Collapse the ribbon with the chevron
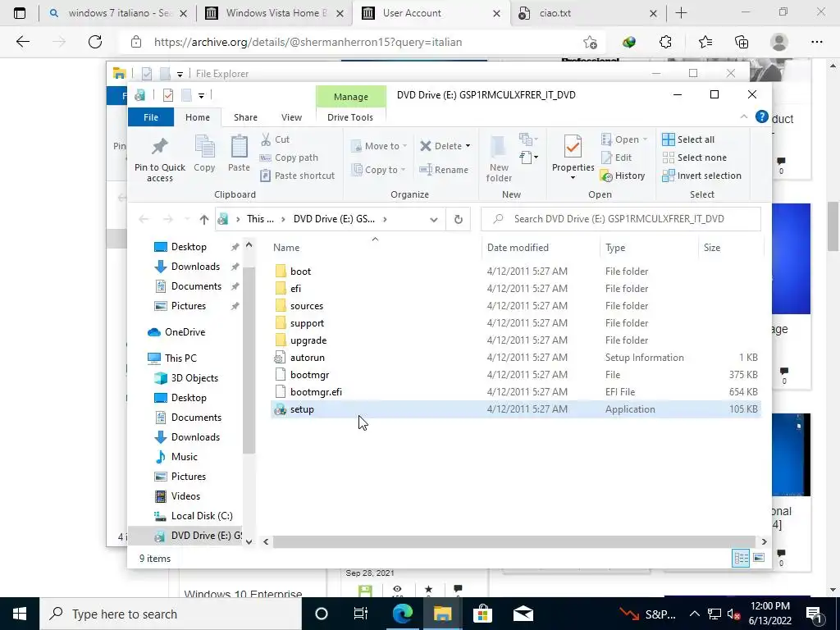 click(743, 116)
